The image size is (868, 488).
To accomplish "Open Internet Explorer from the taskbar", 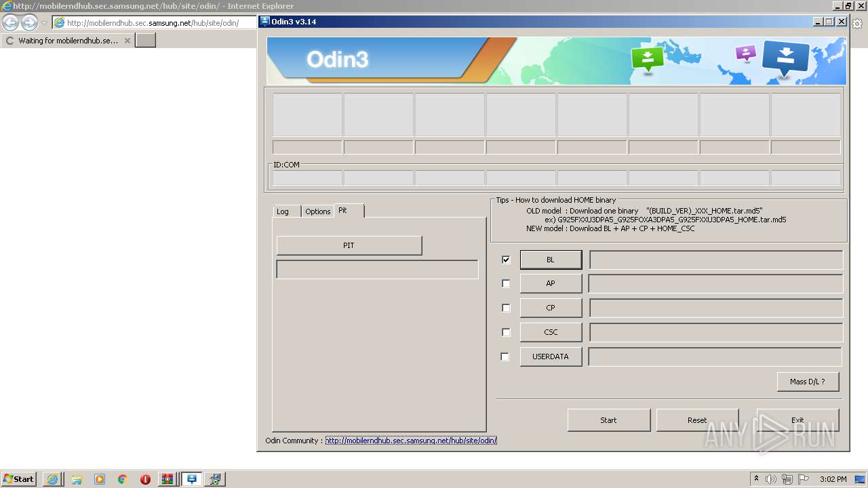I will point(52,479).
